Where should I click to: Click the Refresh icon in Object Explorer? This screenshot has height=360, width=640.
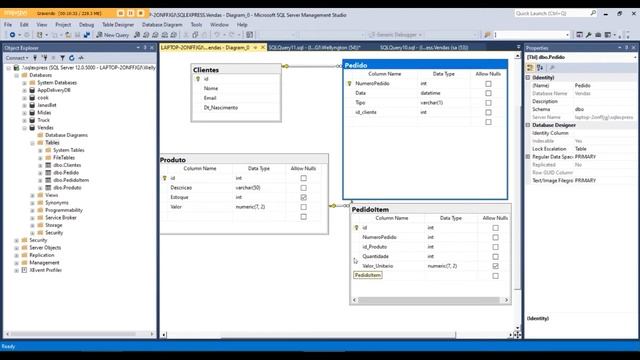point(71,58)
